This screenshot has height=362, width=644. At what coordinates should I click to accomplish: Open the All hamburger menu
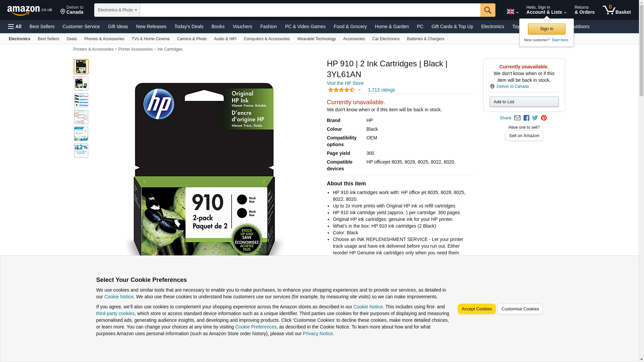click(x=15, y=26)
